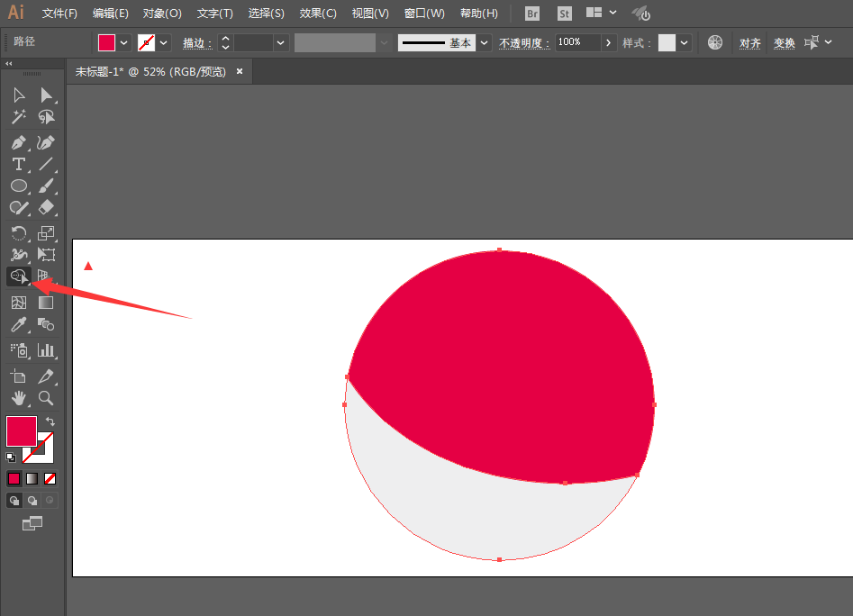Viewport: 853px width, 616px height.
Task: Open the 效果(C) menu
Action: pos(318,13)
